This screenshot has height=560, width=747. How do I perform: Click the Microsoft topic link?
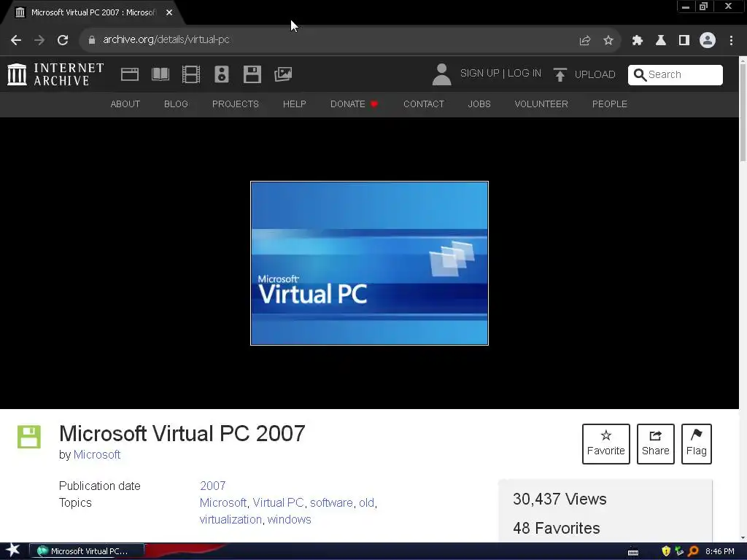pos(223,503)
